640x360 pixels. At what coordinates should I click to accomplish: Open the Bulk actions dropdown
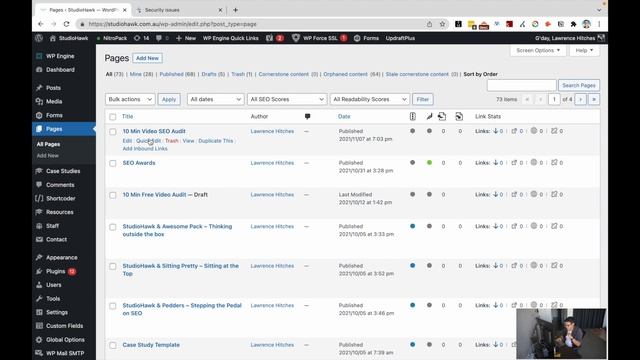point(130,99)
